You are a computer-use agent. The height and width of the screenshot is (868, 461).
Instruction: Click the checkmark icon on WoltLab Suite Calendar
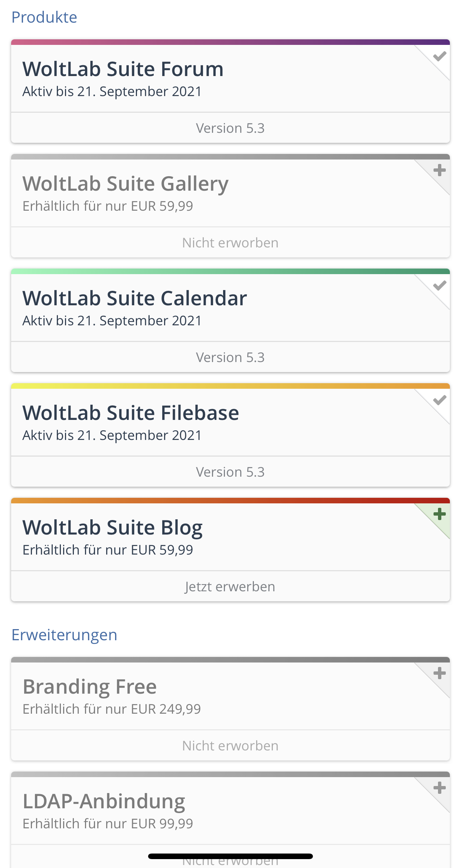439,286
